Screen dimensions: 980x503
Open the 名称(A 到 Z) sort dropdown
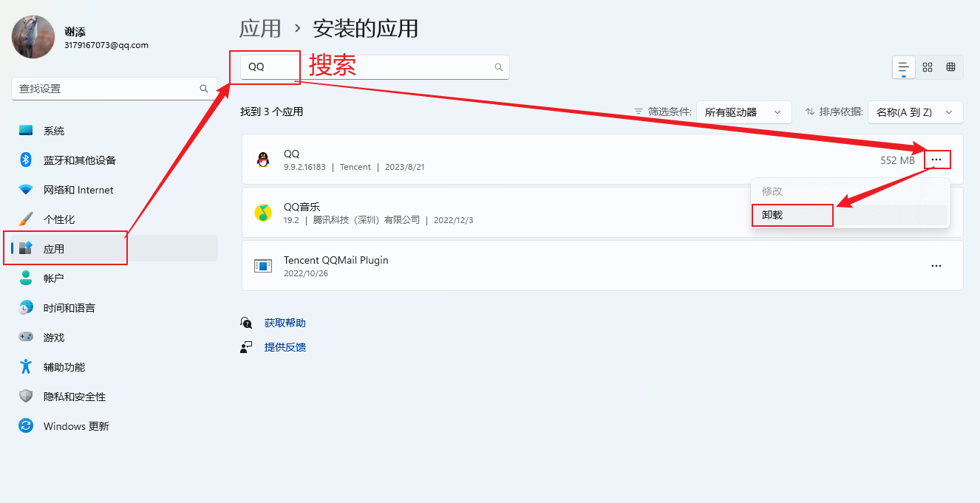point(916,112)
